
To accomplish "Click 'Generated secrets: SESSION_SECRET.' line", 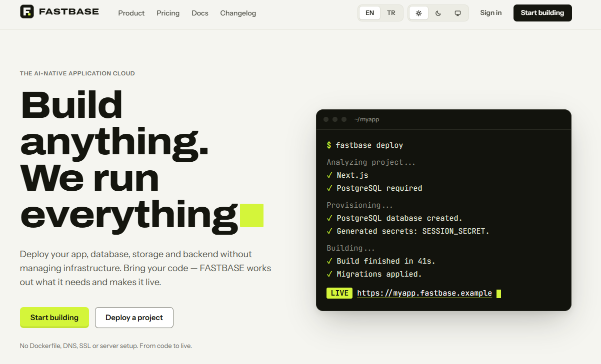I will pos(408,231).
